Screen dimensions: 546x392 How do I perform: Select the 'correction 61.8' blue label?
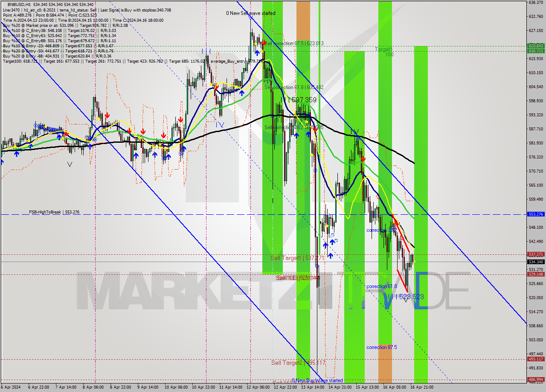[382, 286]
